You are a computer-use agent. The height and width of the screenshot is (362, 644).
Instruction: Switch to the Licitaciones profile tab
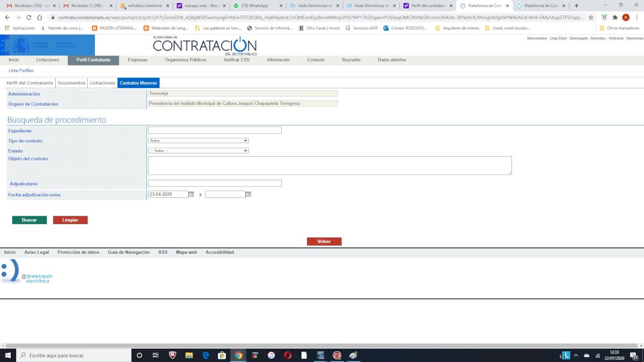pos(102,83)
